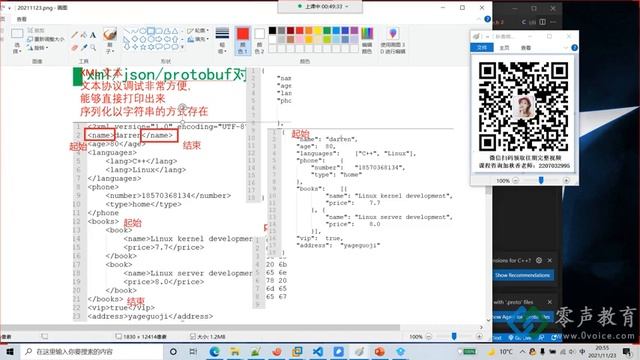Open the Rotate dropdown
Screen dimensions: 640x360
pos(38,48)
